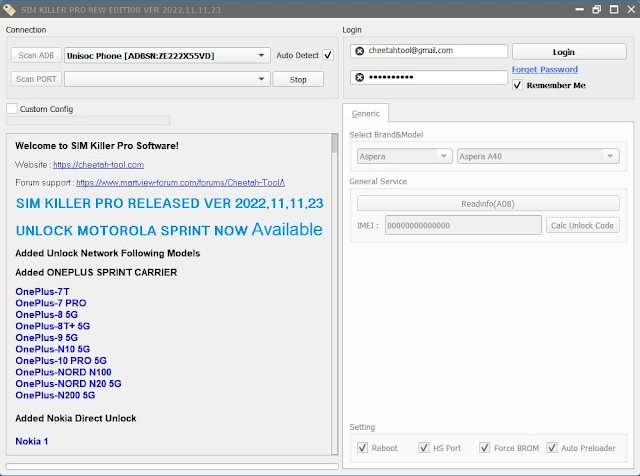Maximize the SIM Killer Pro window
The width and height of the screenshot is (640, 476).
[x=614, y=9]
